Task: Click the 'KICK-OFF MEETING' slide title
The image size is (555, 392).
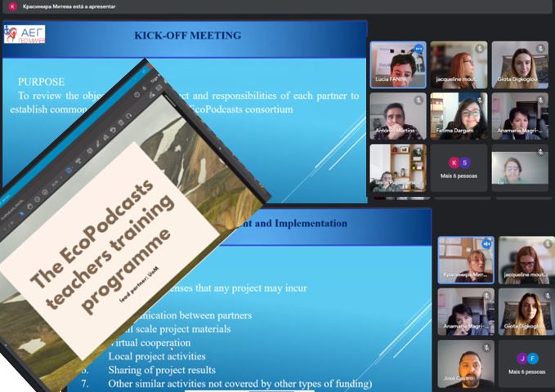Action: (187, 36)
